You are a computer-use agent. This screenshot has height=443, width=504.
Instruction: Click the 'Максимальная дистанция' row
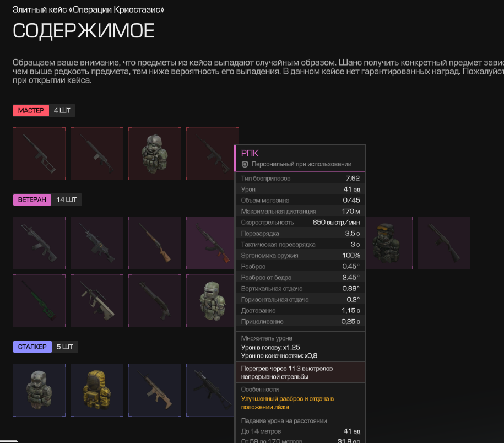[x=301, y=212]
